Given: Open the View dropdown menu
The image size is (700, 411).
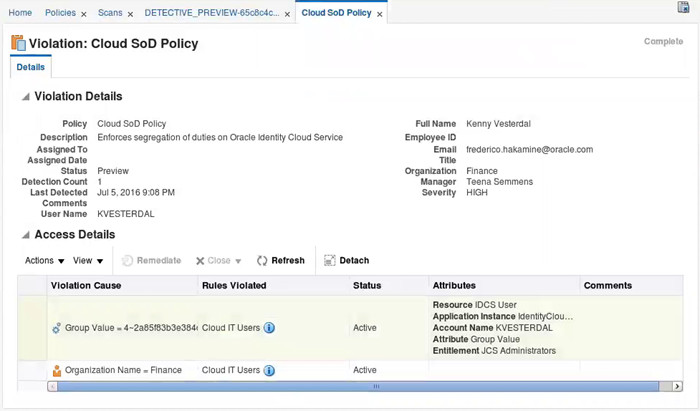Looking at the screenshot, I should tap(88, 261).
